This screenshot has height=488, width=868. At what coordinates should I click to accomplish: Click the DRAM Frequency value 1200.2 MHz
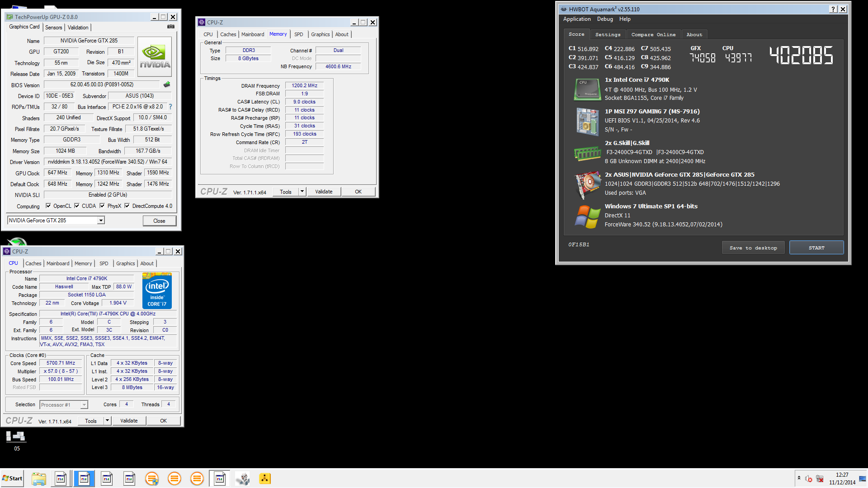pyautogui.click(x=304, y=85)
